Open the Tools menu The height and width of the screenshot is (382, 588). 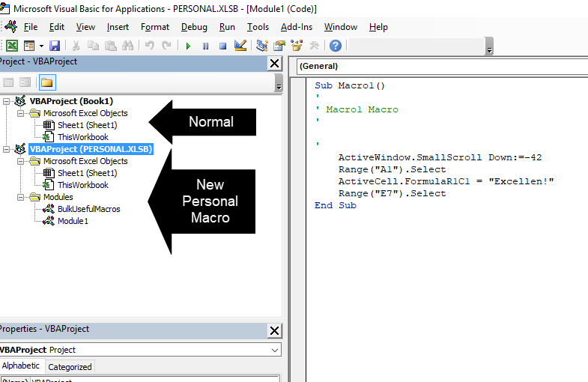tap(258, 27)
